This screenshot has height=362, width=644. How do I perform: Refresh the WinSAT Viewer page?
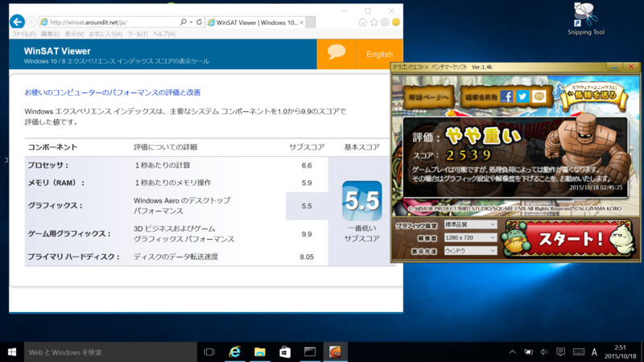199,23
